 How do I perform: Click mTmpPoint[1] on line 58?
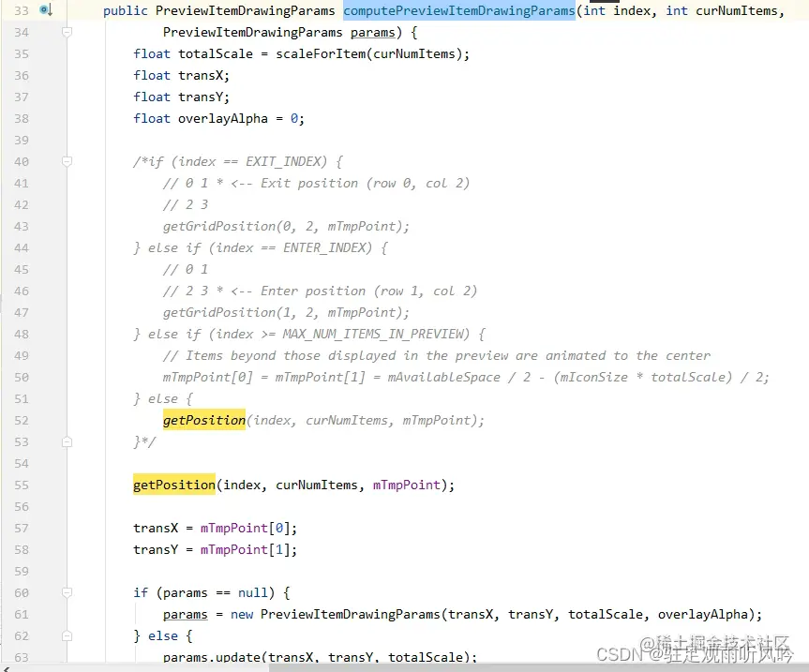coord(245,550)
